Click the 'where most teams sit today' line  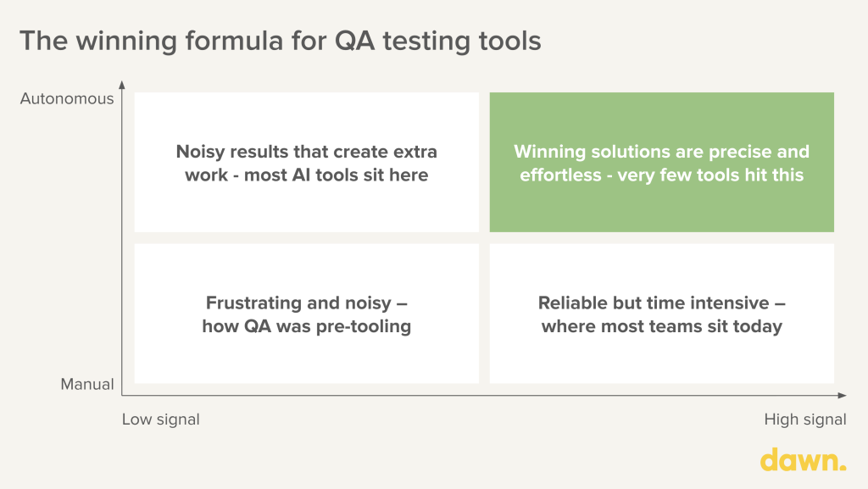(x=661, y=326)
